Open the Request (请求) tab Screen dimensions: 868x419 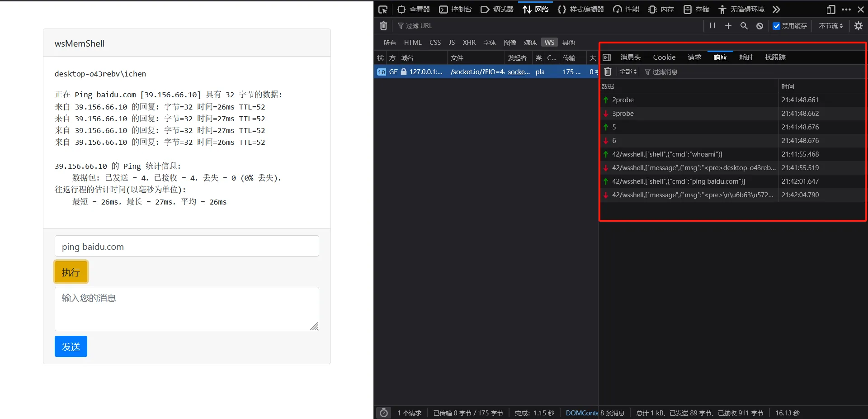point(694,57)
